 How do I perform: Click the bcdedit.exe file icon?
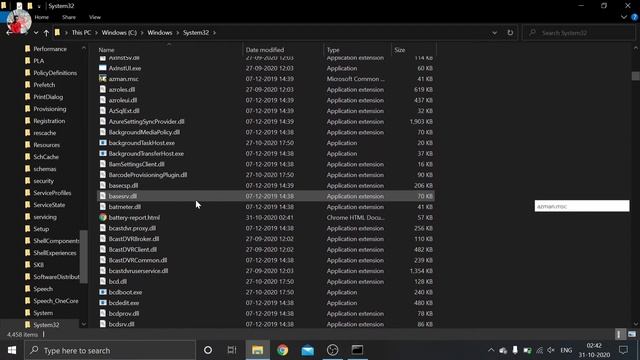(103, 303)
